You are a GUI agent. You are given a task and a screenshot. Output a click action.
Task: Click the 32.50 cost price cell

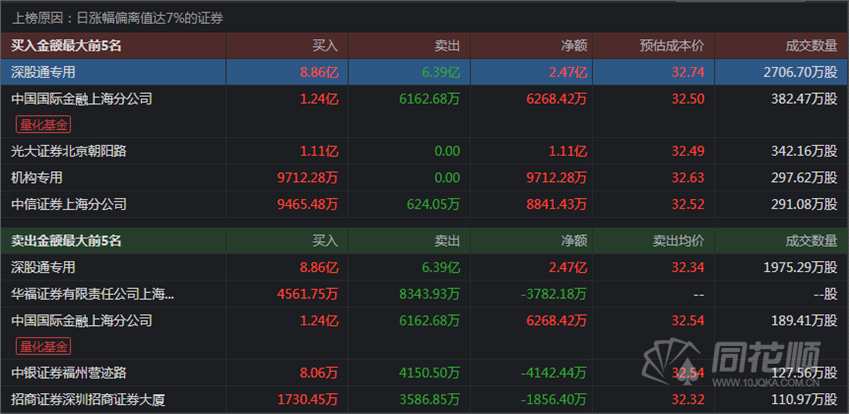(x=688, y=99)
